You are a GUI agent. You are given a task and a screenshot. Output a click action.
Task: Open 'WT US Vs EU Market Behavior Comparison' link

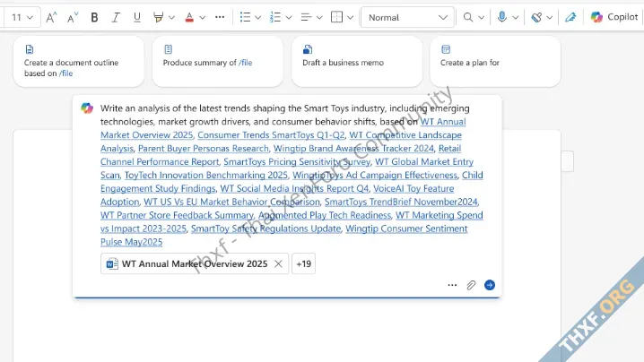(x=231, y=202)
